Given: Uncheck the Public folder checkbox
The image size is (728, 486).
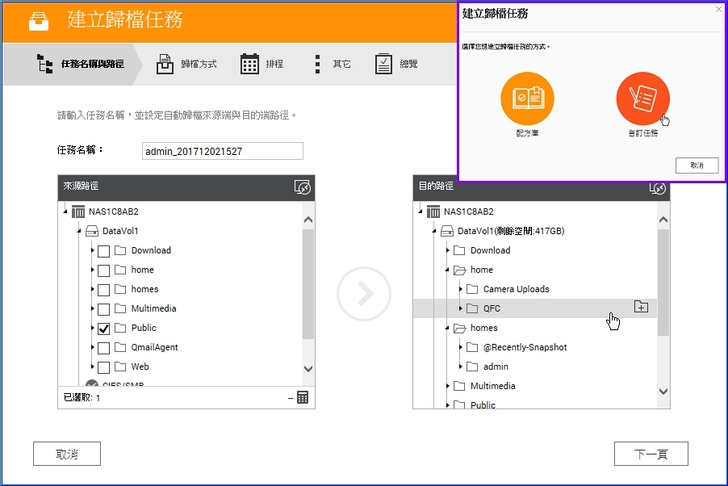Looking at the screenshot, I should [104, 328].
